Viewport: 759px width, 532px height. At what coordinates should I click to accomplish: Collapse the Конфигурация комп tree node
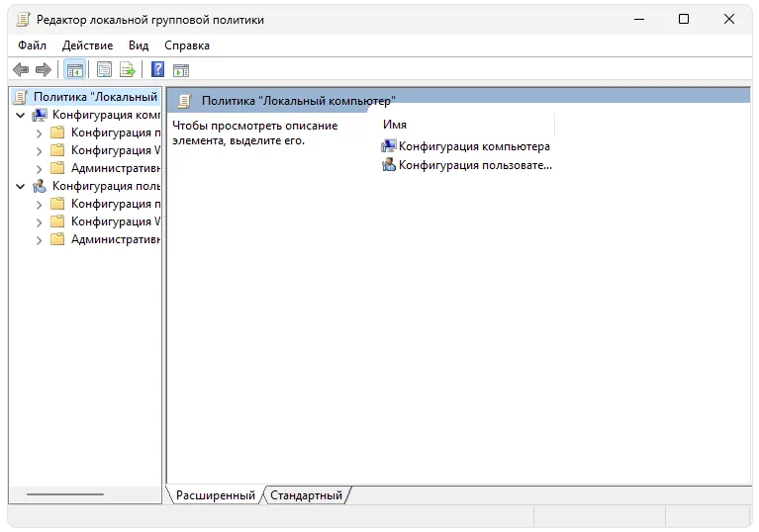tap(21, 115)
